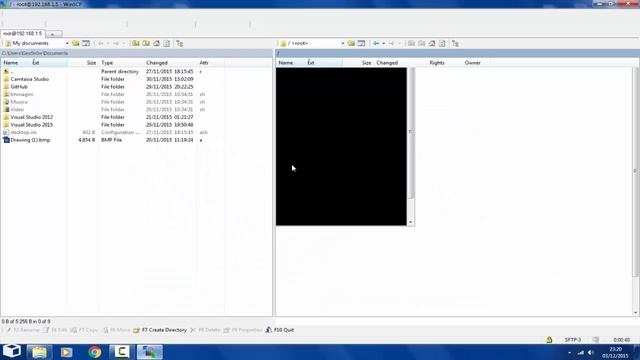Open directory button in the local panel toolbar
This screenshot has width=640, height=360.
click(76, 43)
